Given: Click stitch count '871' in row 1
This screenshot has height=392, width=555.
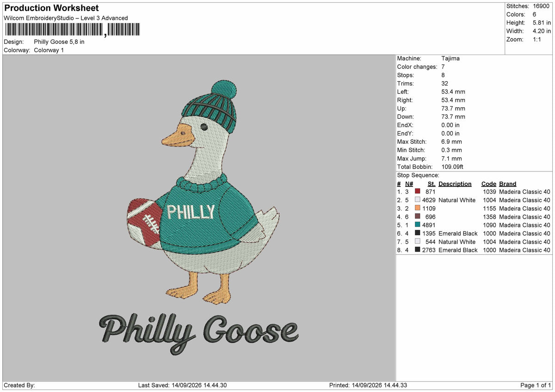Looking at the screenshot, I should tap(431, 192).
